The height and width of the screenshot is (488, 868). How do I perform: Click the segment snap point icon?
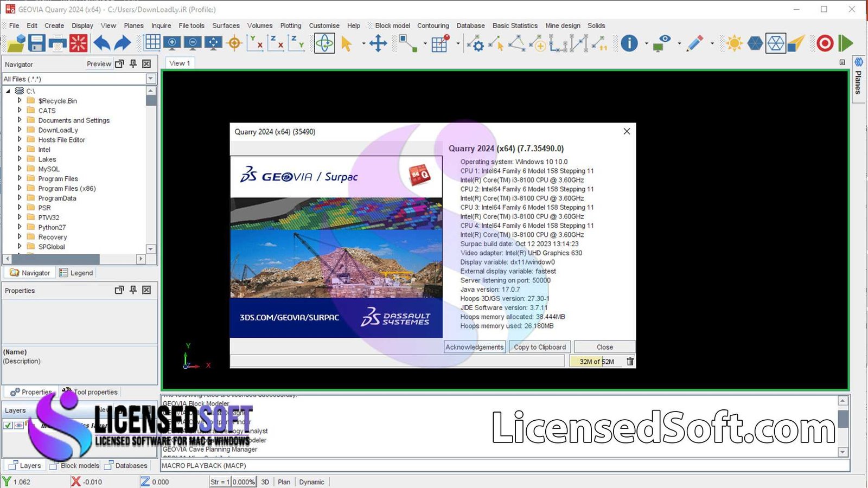(x=409, y=43)
